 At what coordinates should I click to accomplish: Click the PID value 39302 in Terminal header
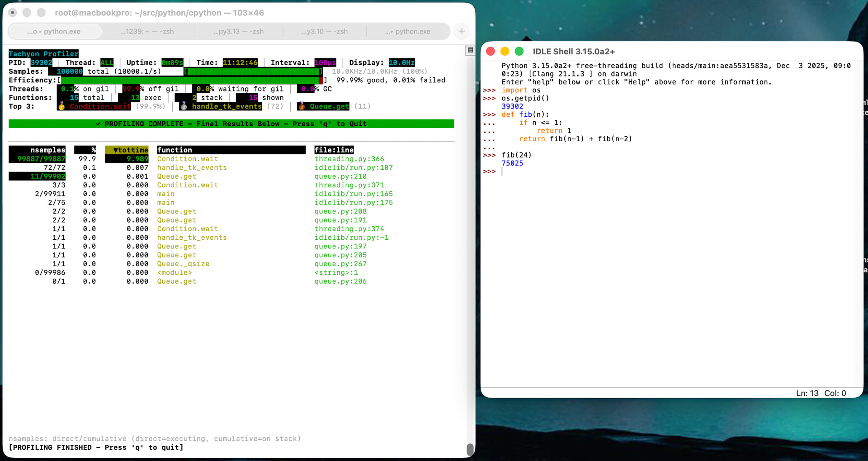pyautogui.click(x=41, y=62)
